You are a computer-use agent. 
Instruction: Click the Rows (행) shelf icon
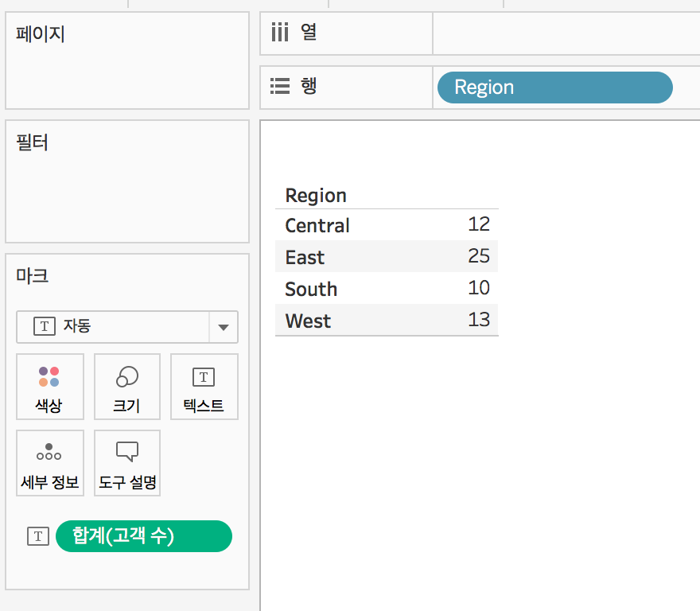[279, 87]
